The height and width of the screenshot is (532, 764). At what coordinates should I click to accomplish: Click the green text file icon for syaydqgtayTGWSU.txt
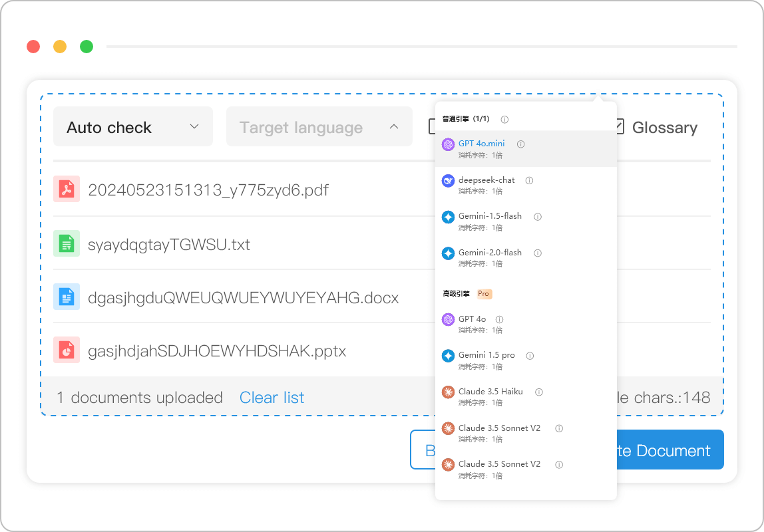pos(67,243)
